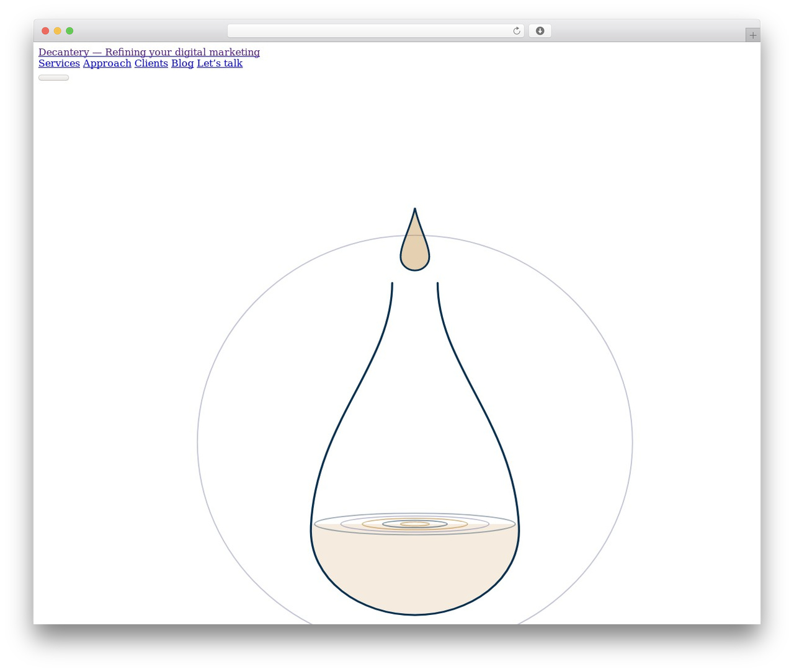The height and width of the screenshot is (672, 794).
Task: Follow the Let's talk link
Action: click(x=220, y=63)
